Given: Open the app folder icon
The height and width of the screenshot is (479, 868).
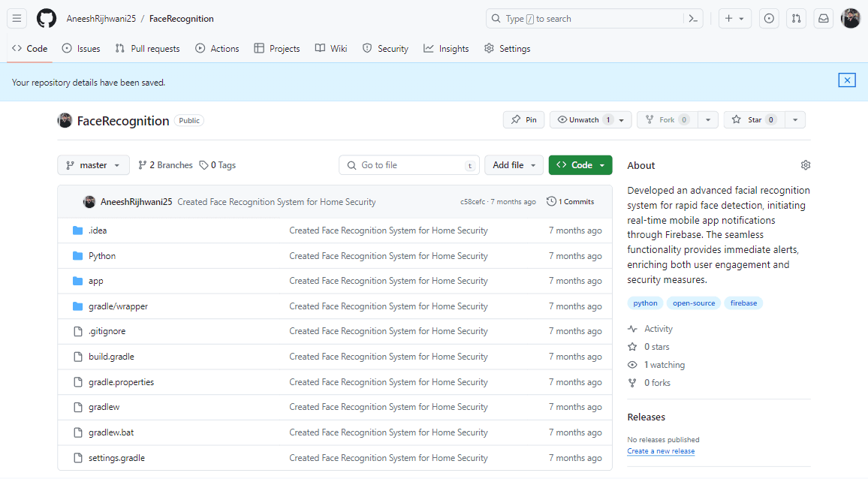Looking at the screenshot, I should pyautogui.click(x=78, y=281).
